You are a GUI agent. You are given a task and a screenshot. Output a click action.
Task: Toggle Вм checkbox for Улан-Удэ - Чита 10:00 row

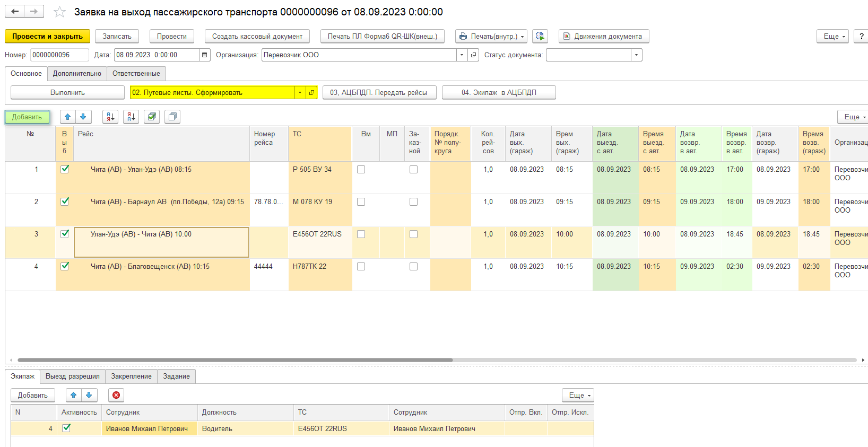click(x=361, y=234)
